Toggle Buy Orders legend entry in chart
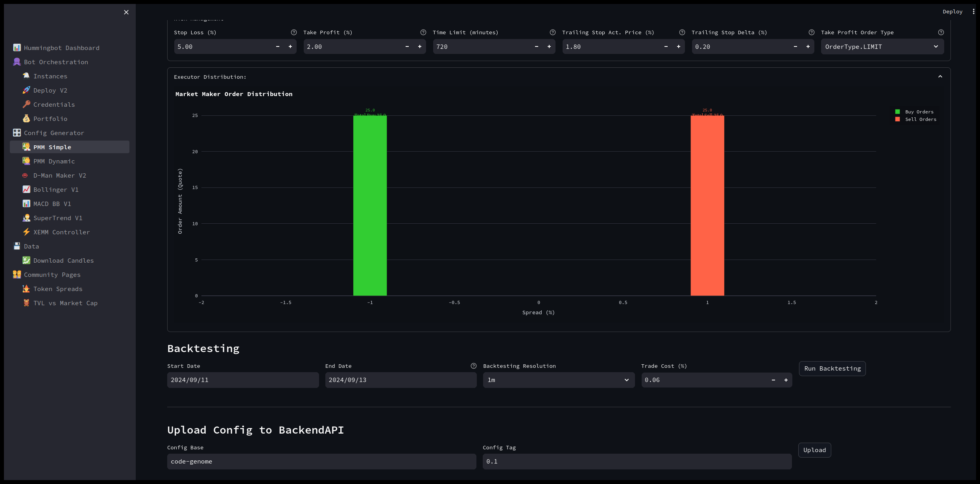The height and width of the screenshot is (484, 980). pyautogui.click(x=919, y=112)
